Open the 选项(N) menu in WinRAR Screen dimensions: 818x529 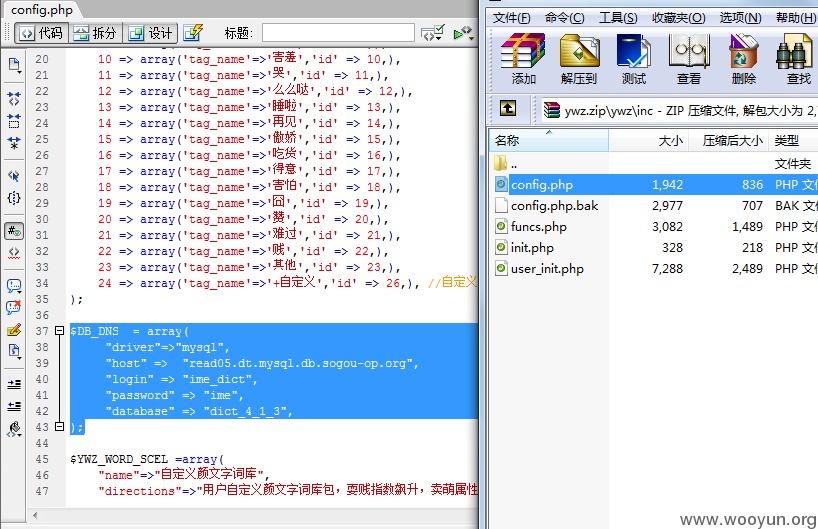point(740,18)
